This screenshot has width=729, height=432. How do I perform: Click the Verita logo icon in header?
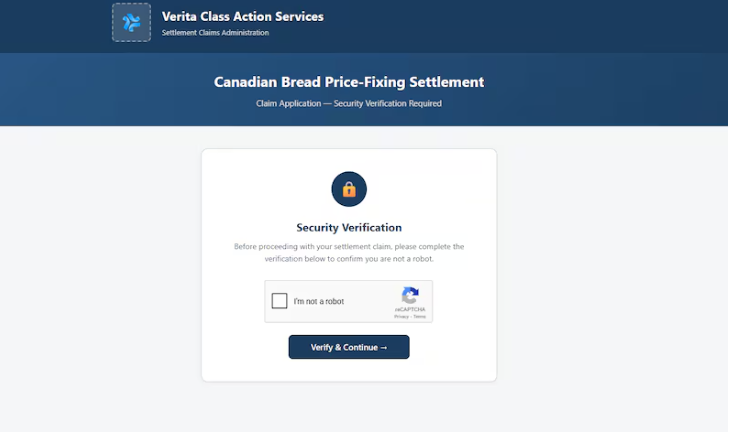[131, 22]
